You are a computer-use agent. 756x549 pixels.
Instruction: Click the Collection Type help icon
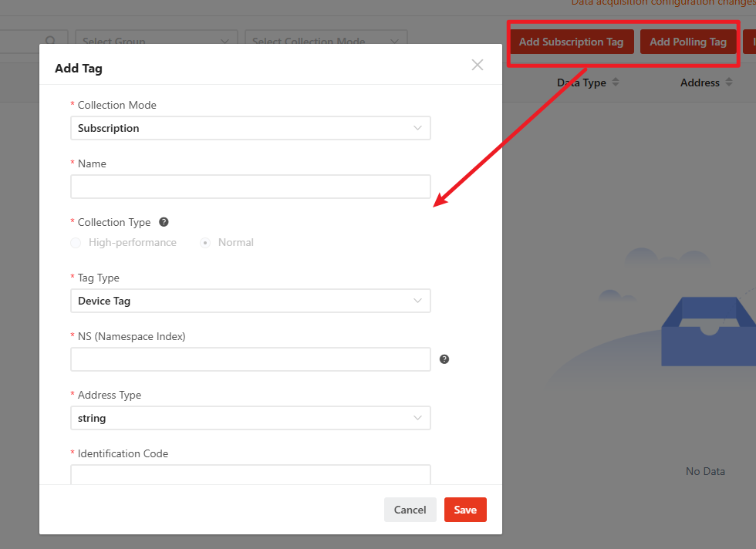pos(164,222)
